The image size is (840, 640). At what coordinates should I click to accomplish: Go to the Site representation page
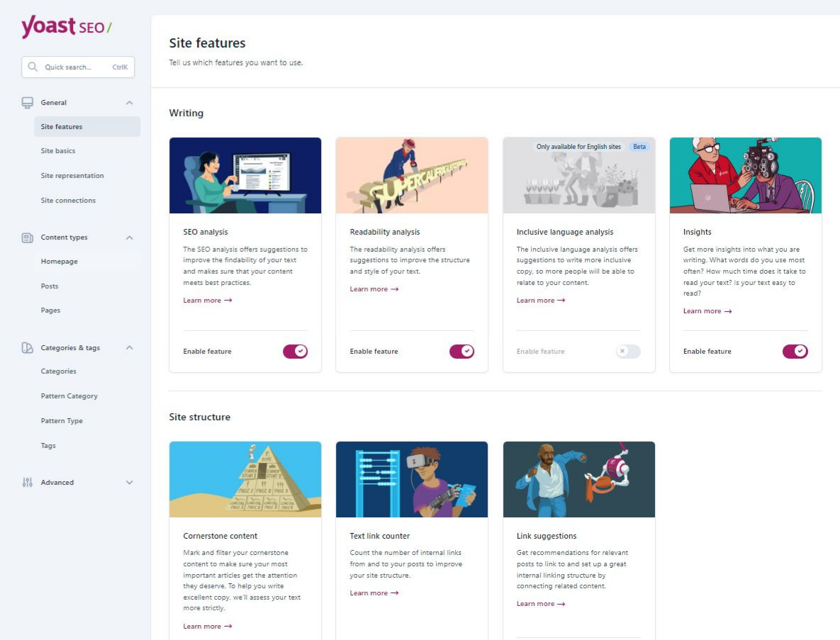[72, 176]
